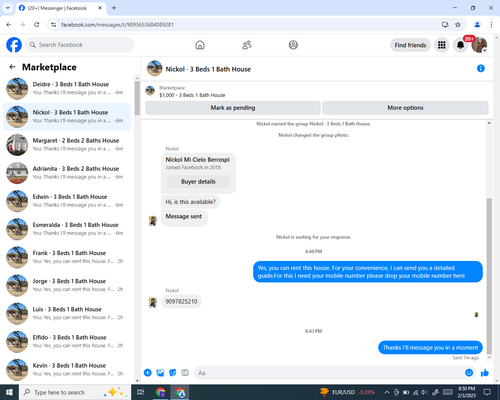
Task: Open Chrome profile icon
Action: (x=477, y=24)
